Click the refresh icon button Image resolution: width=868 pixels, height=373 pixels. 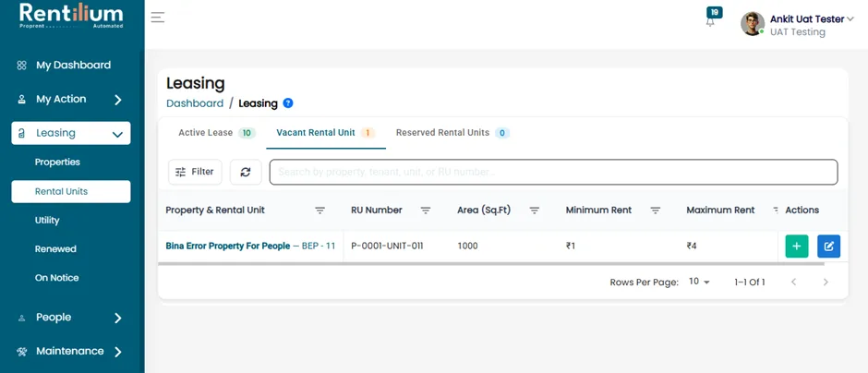pyautogui.click(x=246, y=172)
